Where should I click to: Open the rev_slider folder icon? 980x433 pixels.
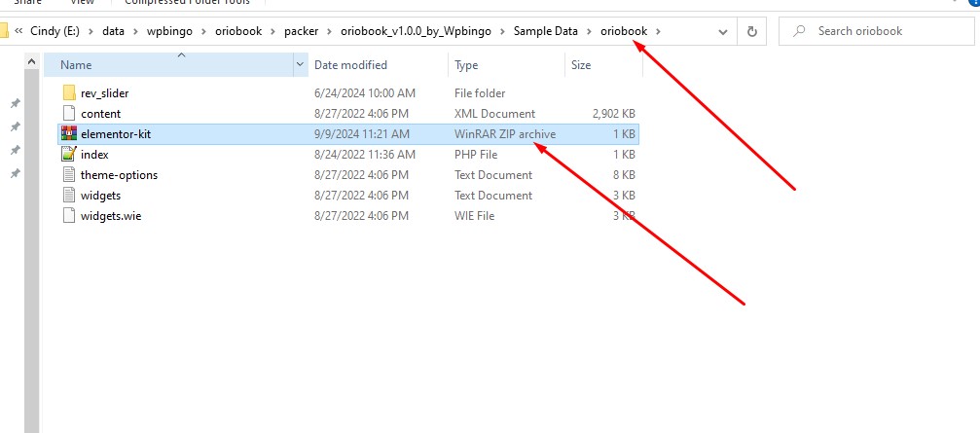pyautogui.click(x=68, y=93)
